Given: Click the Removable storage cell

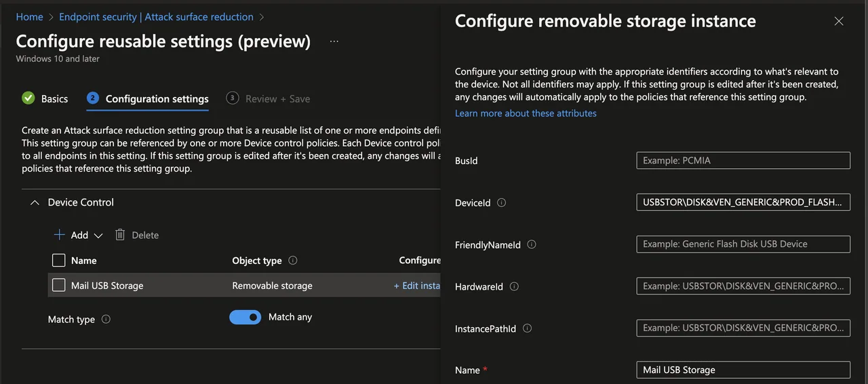Looking at the screenshot, I should pyautogui.click(x=272, y=286).
